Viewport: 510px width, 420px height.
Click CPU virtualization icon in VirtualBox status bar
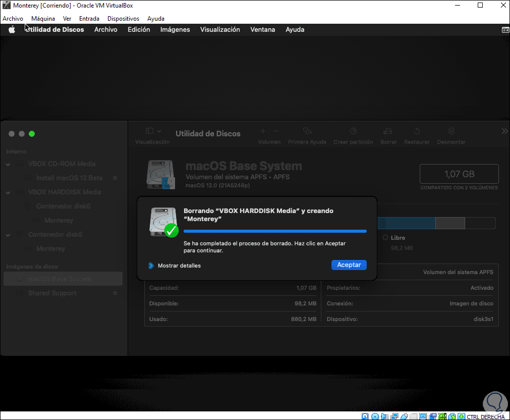[x=442, y=416]
